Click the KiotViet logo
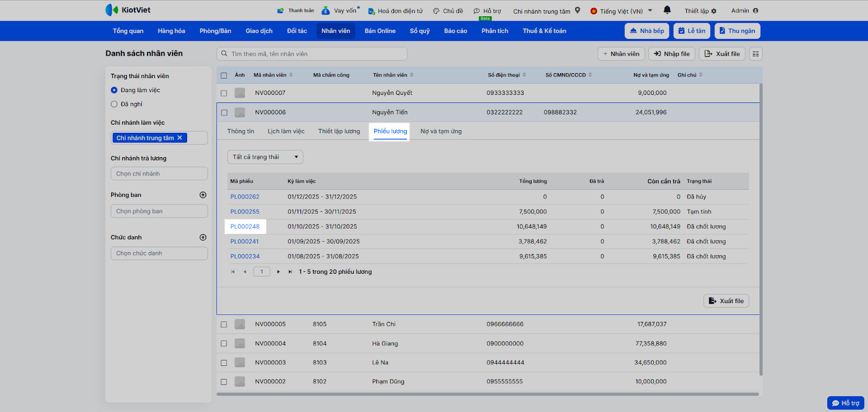Image resolution: width=868 pixels, height=412 pixels. coord(128,10)
